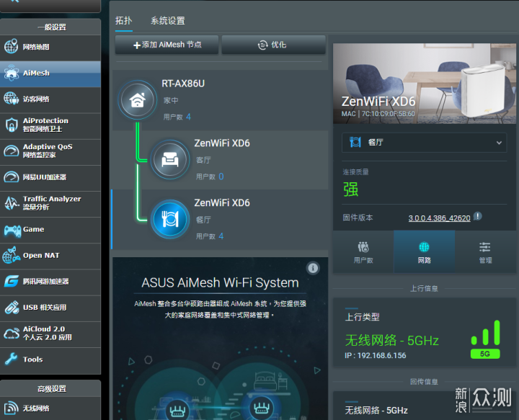This screenshot has height=420, width=519.
Task: Open the 无线网络 wireless icon
Action: point(12,408)
